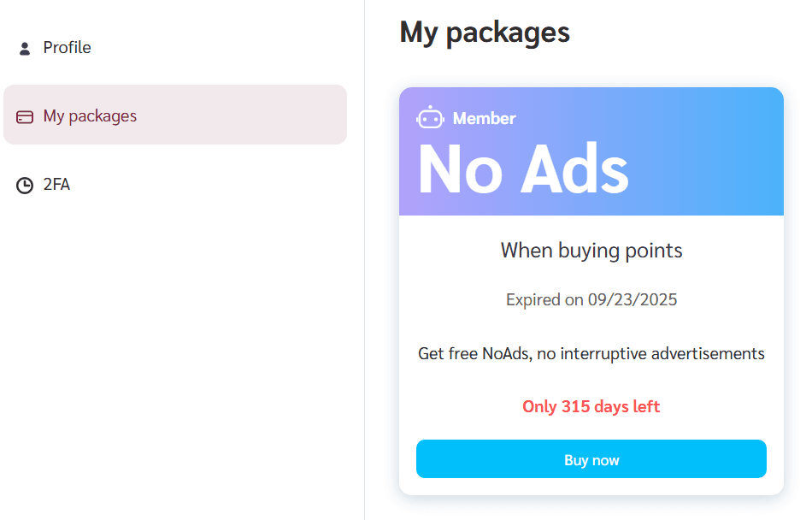Select the credit card icon next to My packages
812x520 pixels.
24,115
